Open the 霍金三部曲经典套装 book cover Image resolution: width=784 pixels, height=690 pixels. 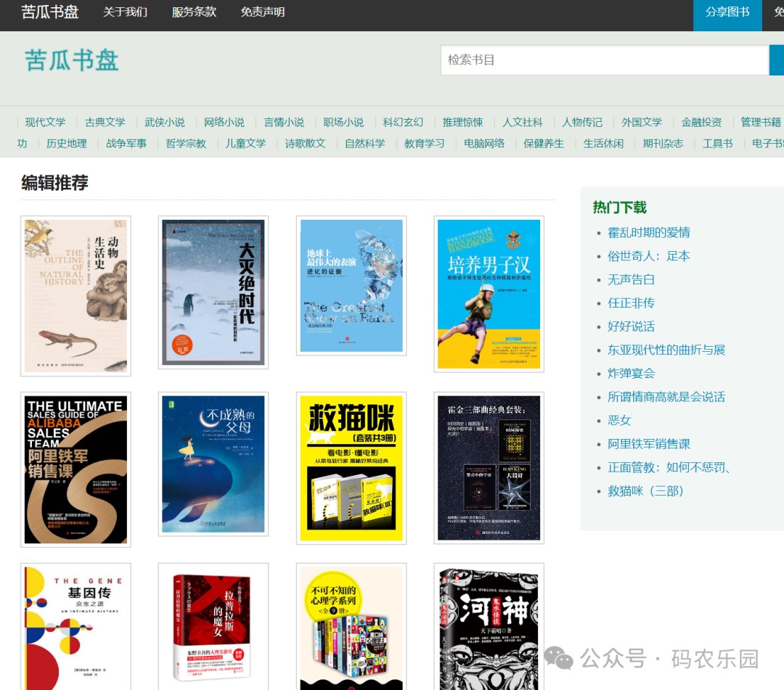coord(489,468)
